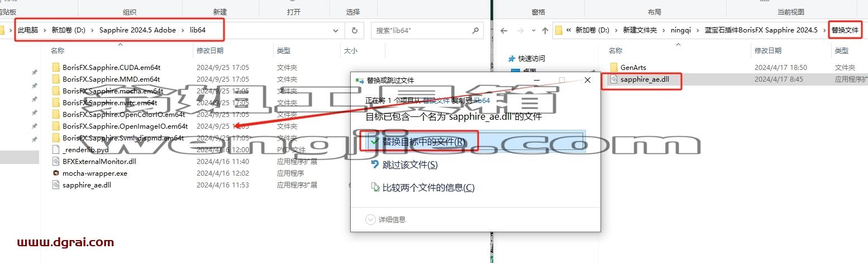This screenshot has height=263, width=868.
Task: Select the BorisFX.Sapphire.OpenImageIO.em64t folder icon
Action: pos(55,126)
